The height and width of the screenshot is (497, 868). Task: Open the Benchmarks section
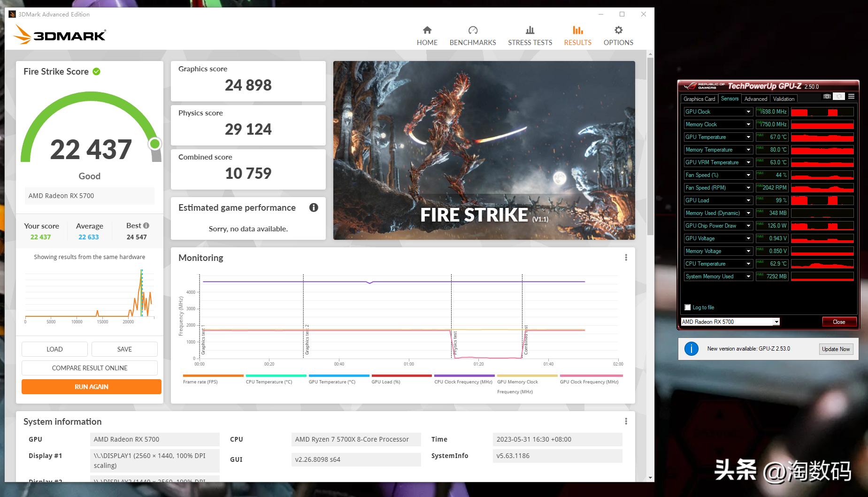coord(472,36)
